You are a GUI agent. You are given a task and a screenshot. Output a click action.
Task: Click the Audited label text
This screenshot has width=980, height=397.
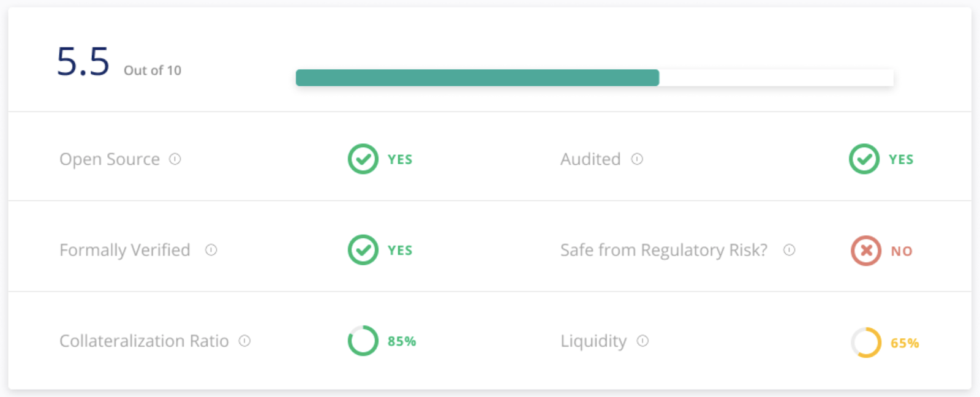coord(590,159)
